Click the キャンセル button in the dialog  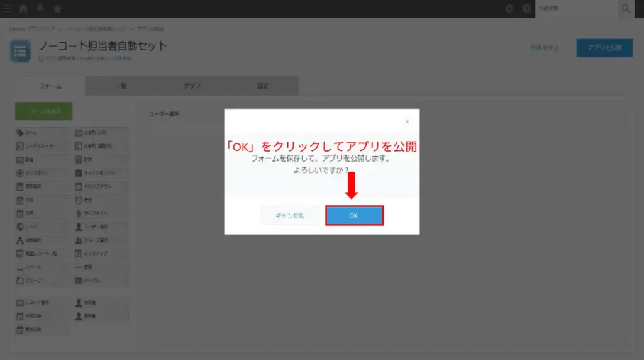click(290, 215)
